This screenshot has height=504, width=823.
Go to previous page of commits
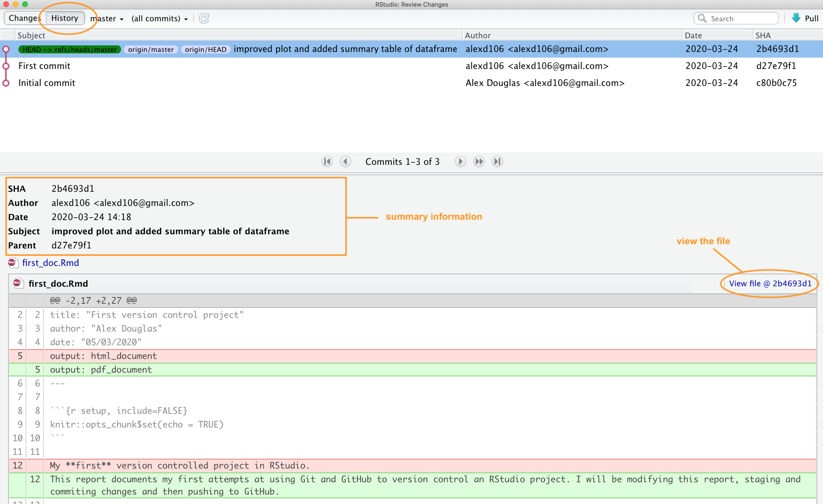point(346,162)
